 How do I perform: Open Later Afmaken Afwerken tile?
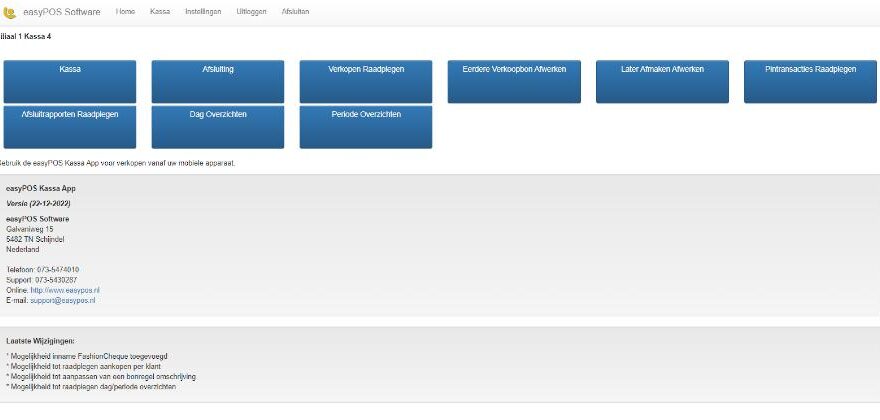(662, 81)
